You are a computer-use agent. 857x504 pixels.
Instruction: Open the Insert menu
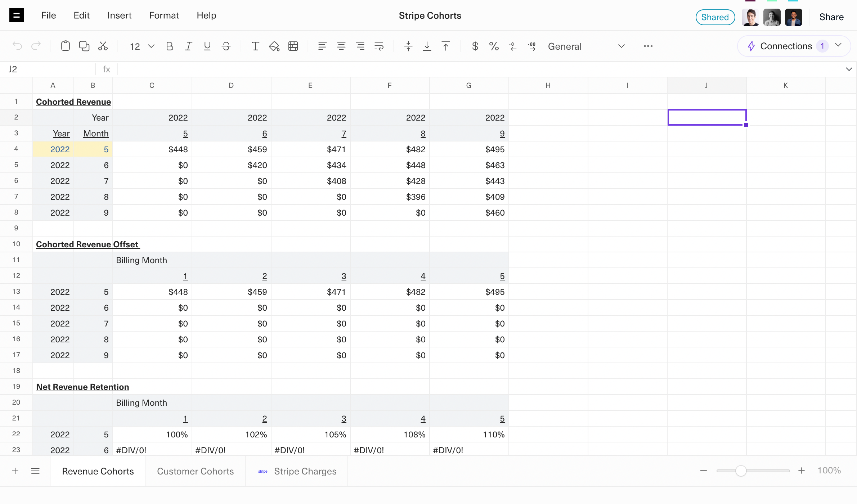pos(119,15)
